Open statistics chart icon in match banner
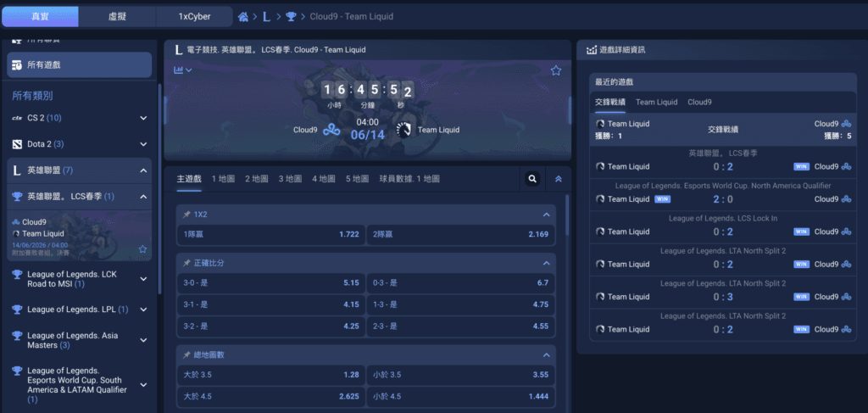The width and height of the screenshot is (868, 413). point(183,70)
